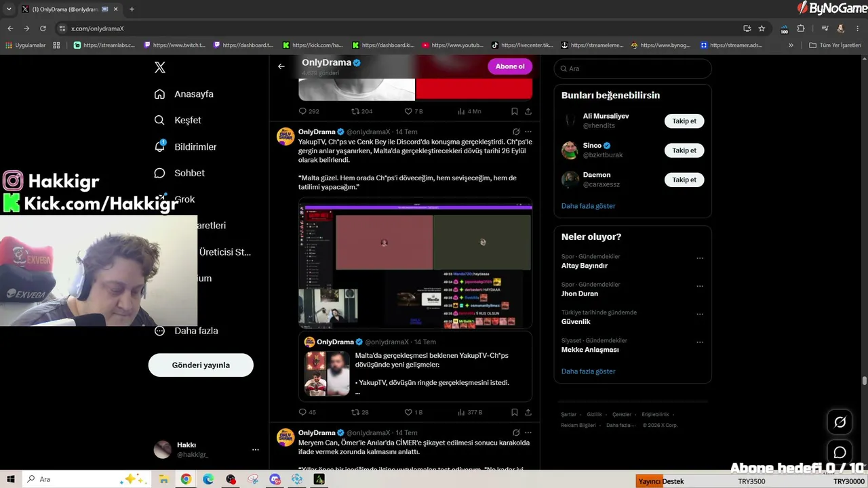868x488 pixels.
Task: Open options for Jhon Duran trend
Action: [700, 285]
